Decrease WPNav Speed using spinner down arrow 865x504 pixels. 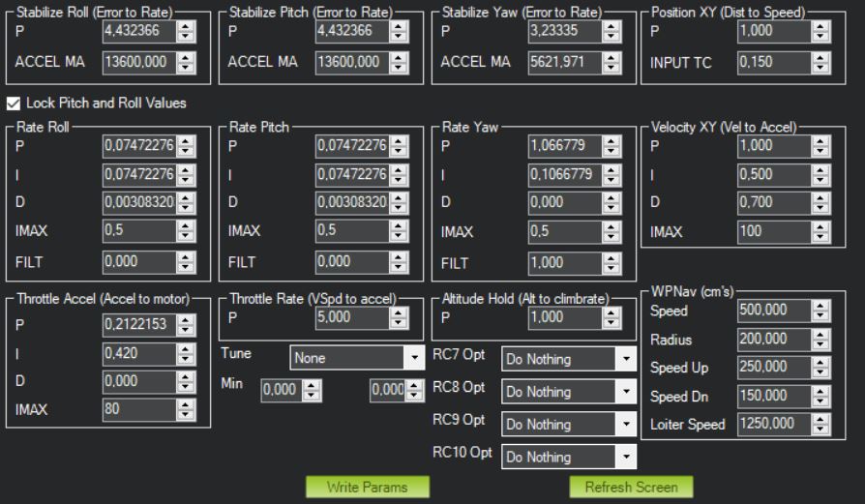[820, 314]
